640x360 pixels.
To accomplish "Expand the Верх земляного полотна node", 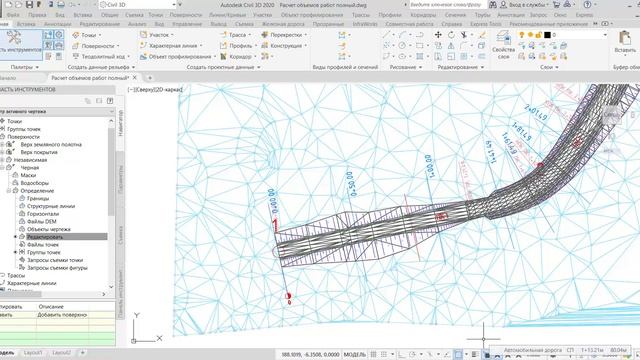I will point(2,144).
